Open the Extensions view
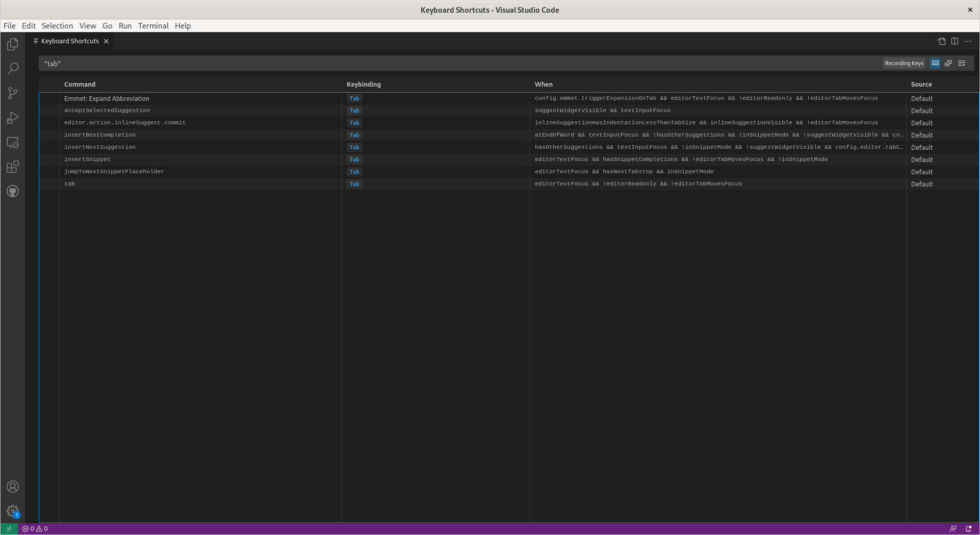This screenshot has height=535, width=980. [13, 167]
